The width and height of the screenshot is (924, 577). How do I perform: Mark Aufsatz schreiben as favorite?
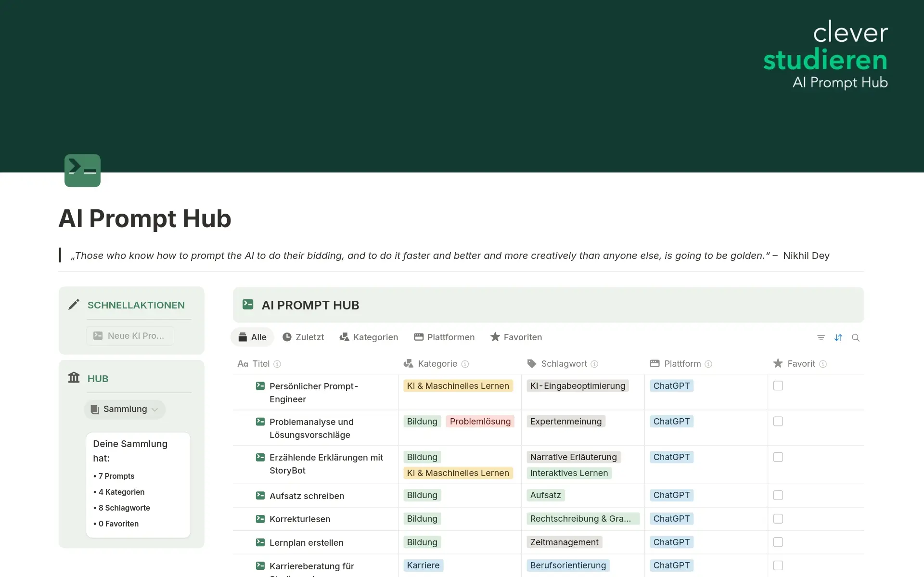(778, 495)
